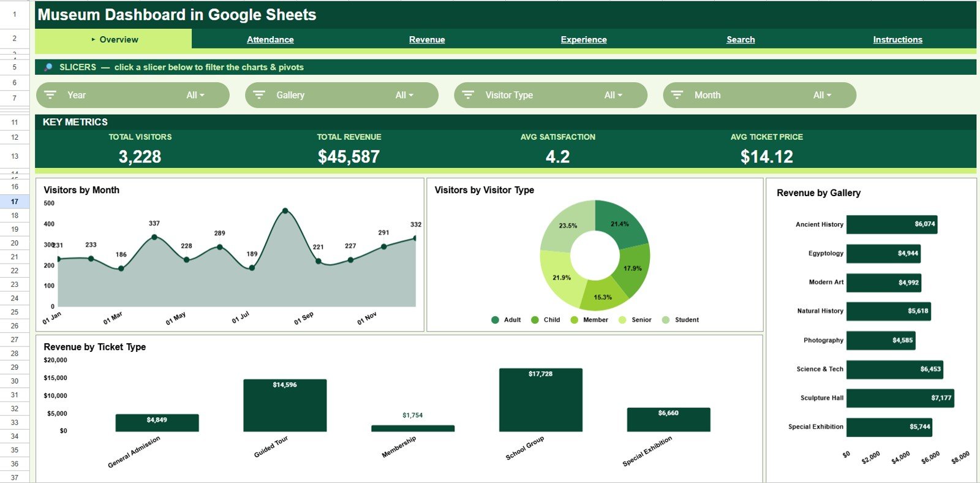The image size is (980, 483).
Task: Click the 23.5% donut slice
Action: (x=568, y=226)
